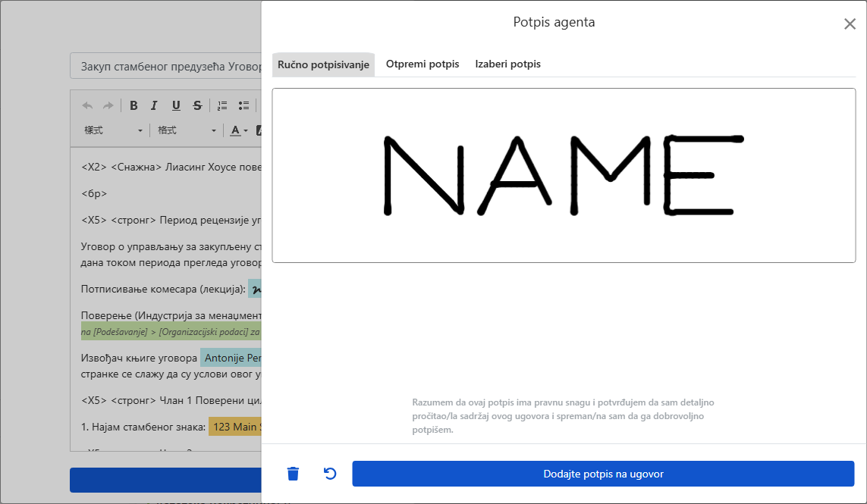Viewport: 867px width, 504px height.
Task: Click Dodajte potpis na ugovor button
Action: click(x=603, y=474)
